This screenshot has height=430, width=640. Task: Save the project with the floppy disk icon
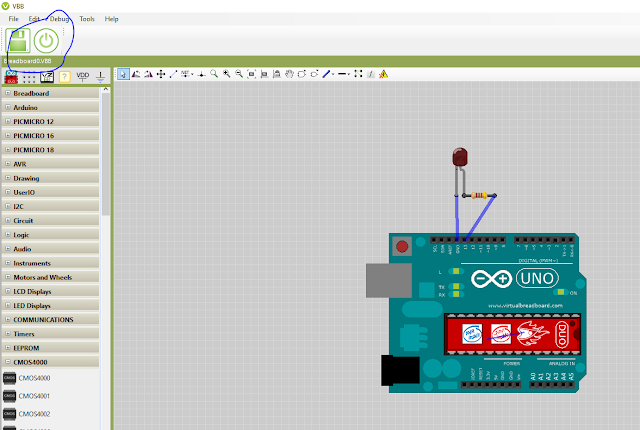(18, 40)
